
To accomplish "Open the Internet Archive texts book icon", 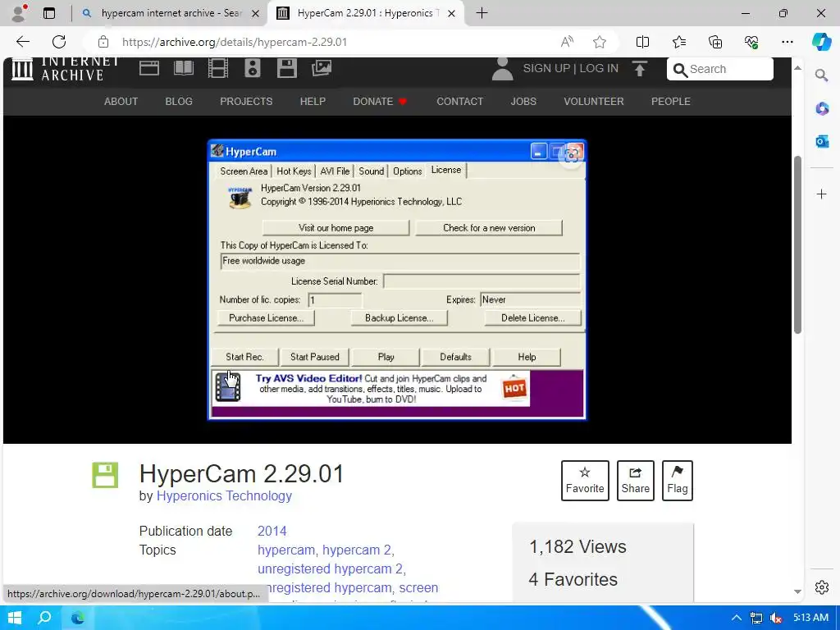I will pos(183,68).
